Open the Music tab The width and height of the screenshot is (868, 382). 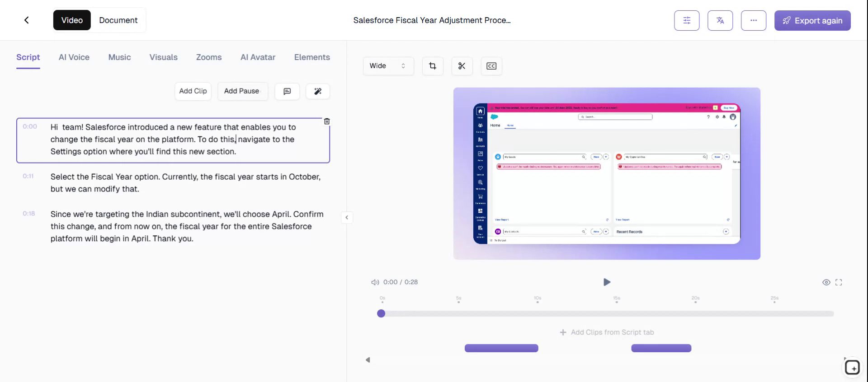pos(119,57)
